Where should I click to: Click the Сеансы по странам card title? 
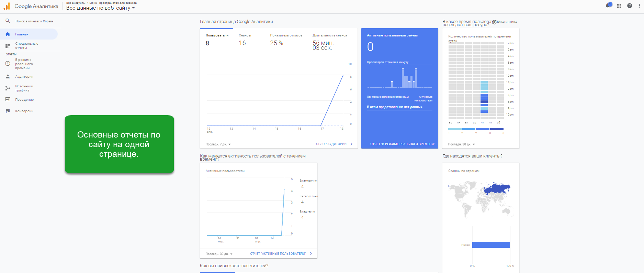pos(464,171)
